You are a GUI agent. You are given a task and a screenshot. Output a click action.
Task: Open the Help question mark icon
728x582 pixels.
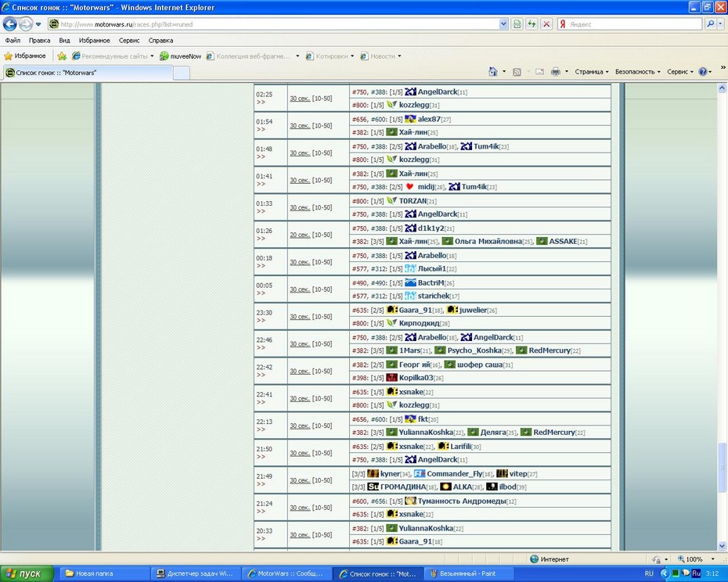tap(703, 72)
